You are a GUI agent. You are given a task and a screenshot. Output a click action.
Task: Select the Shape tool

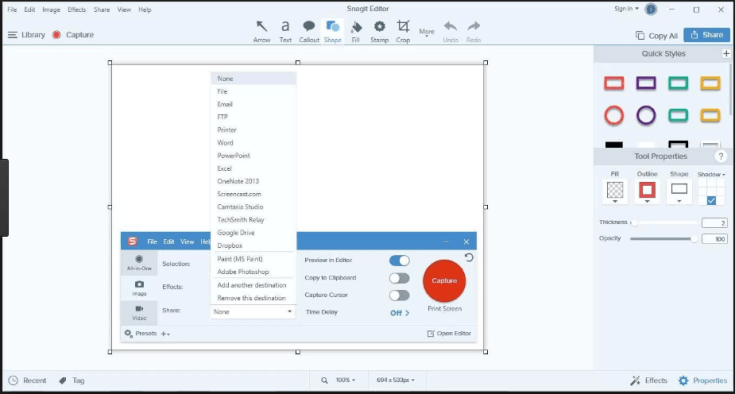point(333,31)
